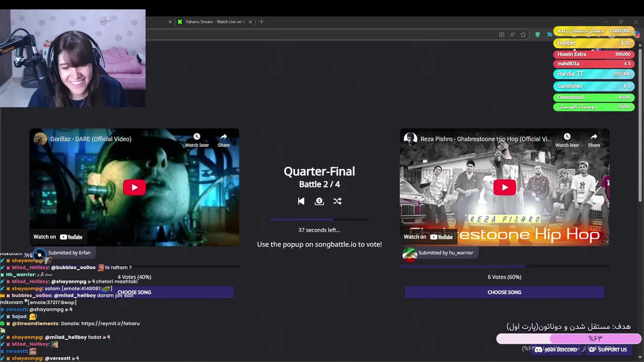The width and height of the screenshot is (644, 362).
Task: Click the Support Us button
Action: (608, 349)
